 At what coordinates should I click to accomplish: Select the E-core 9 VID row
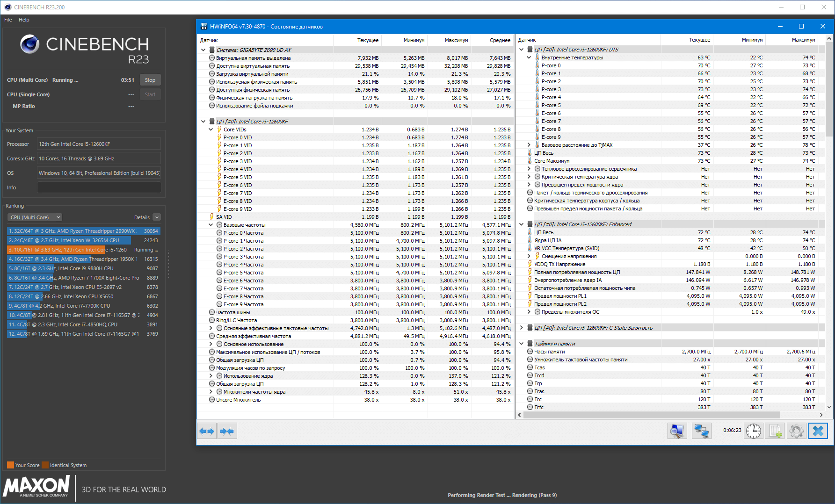click(356, 209)
